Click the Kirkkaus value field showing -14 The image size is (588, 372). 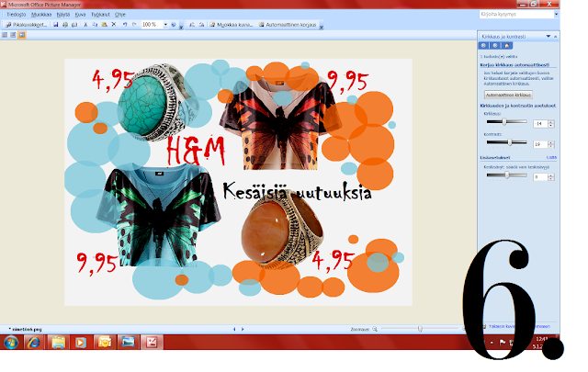tap(540, 124)
